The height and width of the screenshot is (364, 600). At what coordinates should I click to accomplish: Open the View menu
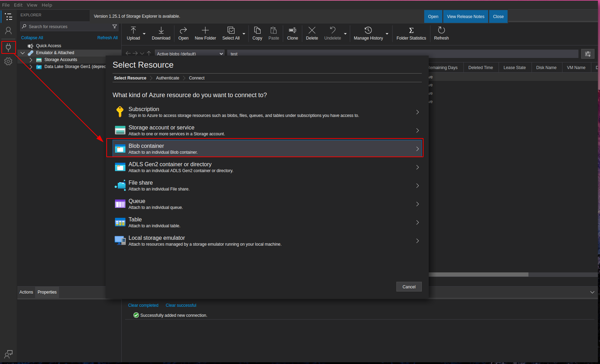(32, 5)
